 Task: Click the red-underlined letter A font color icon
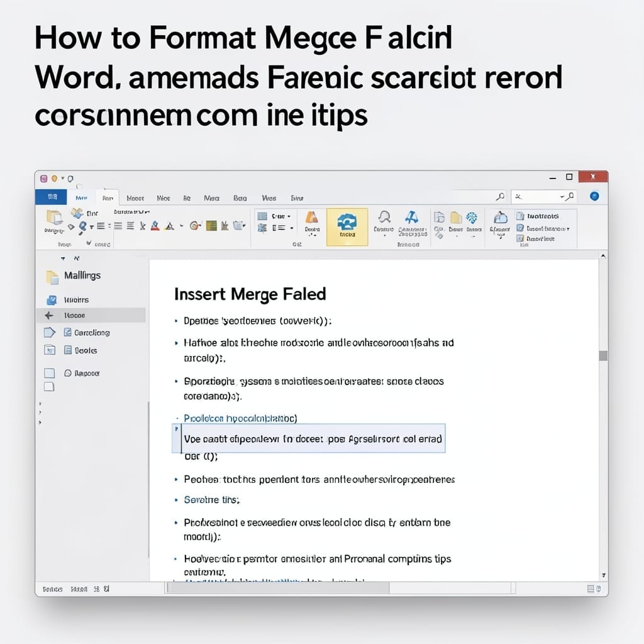tap(155, 226)
